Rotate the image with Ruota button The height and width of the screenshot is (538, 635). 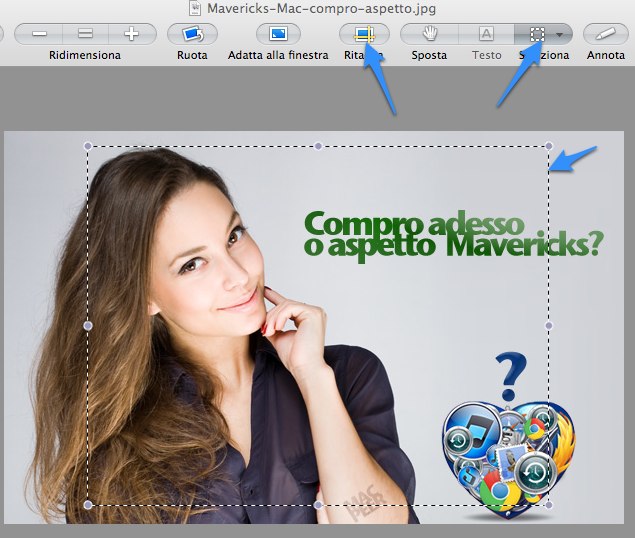click(192, 34)
